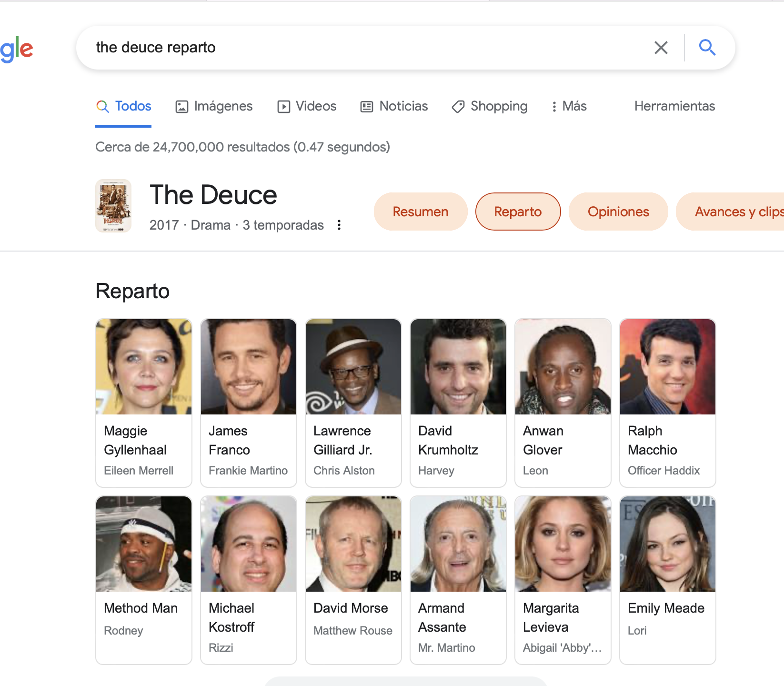Image resolution: width=784 pixels, height=686 pixels.
Task: Click the Reparto section heading
Action: (x=132, y=291)
